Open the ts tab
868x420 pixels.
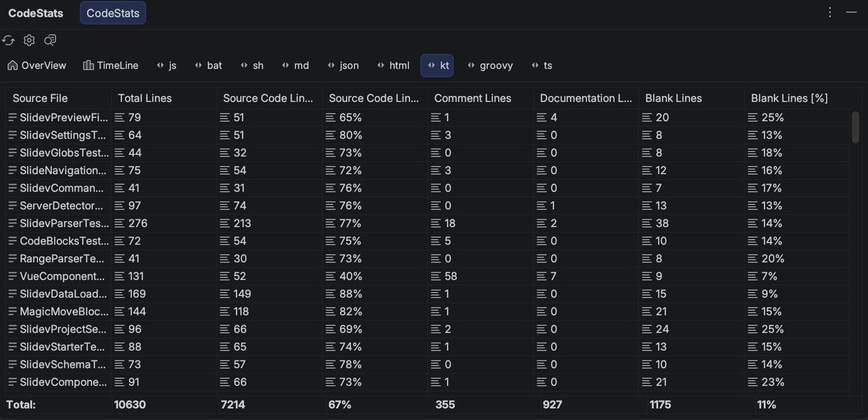pos(541,65)
